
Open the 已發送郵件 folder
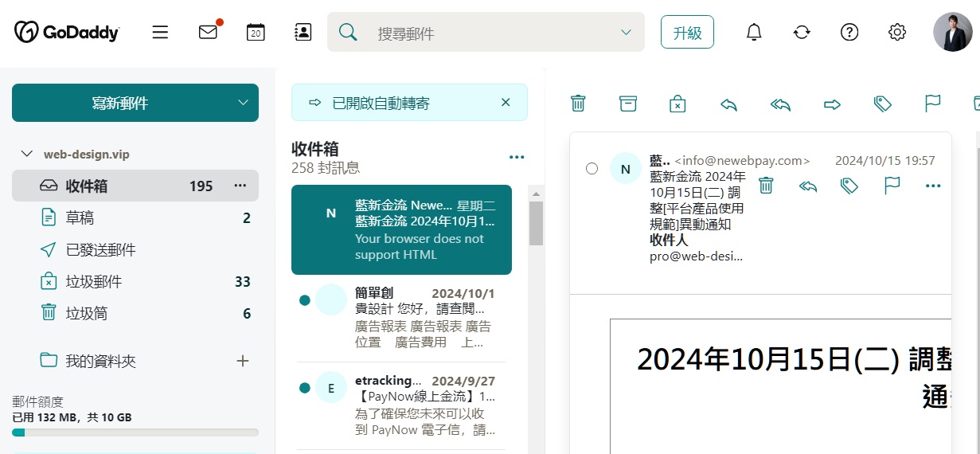coord(135,249)
